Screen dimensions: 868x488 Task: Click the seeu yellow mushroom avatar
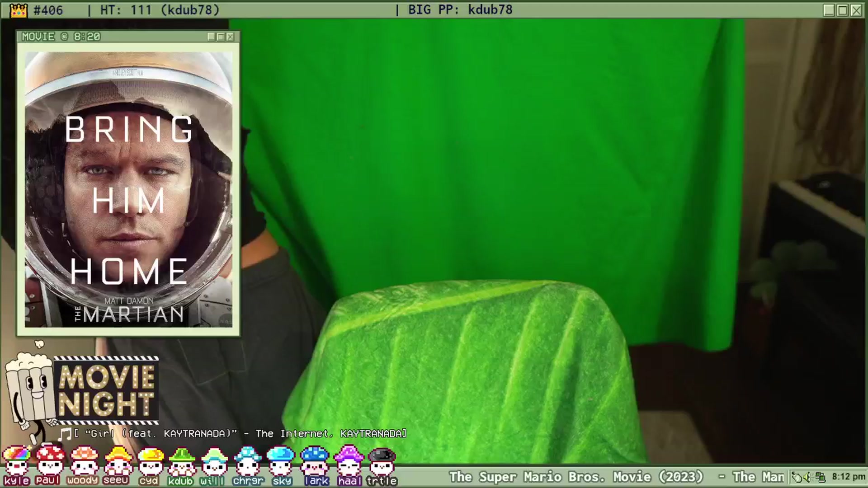point(118,460)
